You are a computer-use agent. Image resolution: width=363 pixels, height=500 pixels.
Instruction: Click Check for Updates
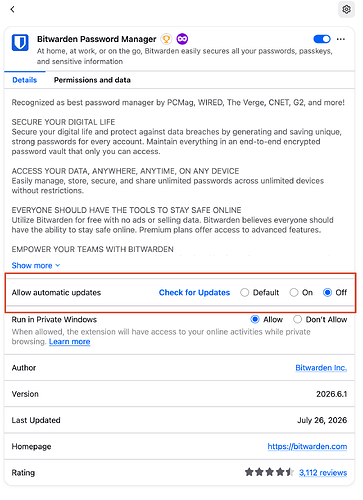point(194,293)
